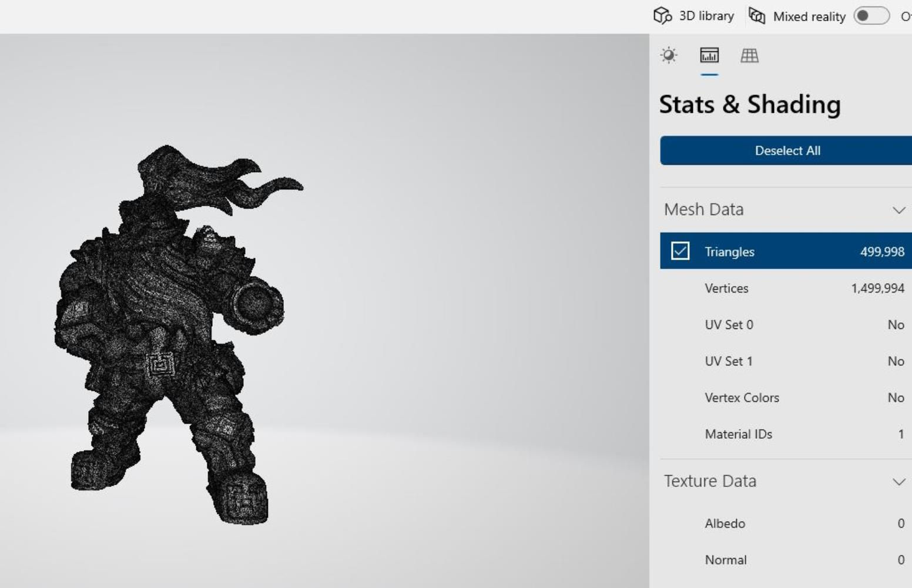Click the 1,499,994 vertices count value
The height and width of the screenshot is (588, 912).
pos(877,288)
